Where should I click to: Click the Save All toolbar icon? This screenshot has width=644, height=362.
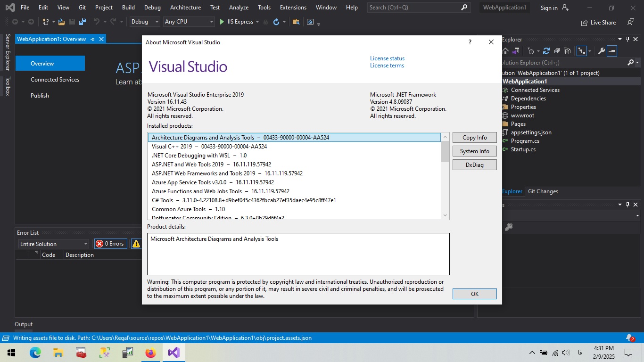[83, 22]
